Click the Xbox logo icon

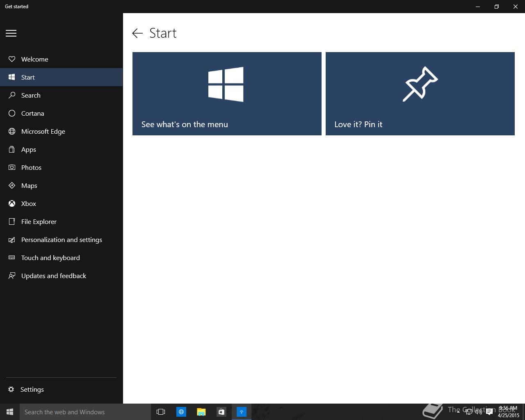click(x=12, y=203)
